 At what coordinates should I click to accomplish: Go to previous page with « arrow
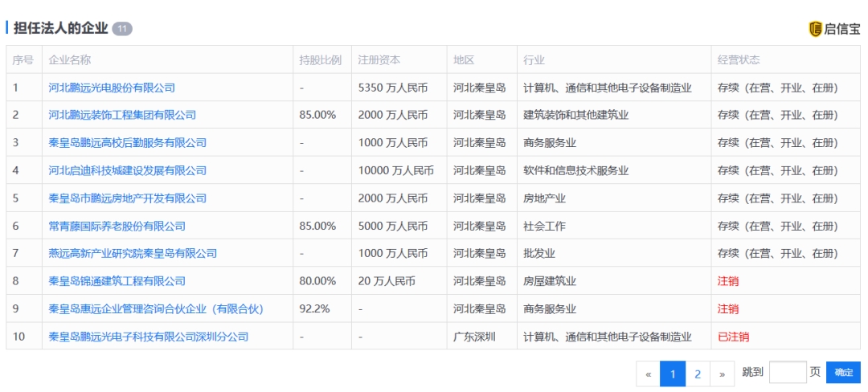649,374
